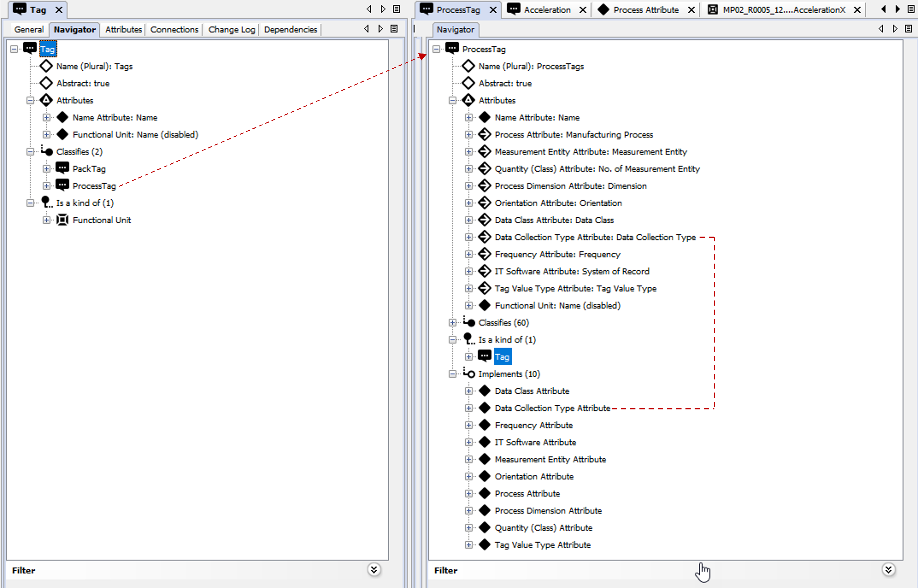Open the Change Log tab

tap(231, 29)
